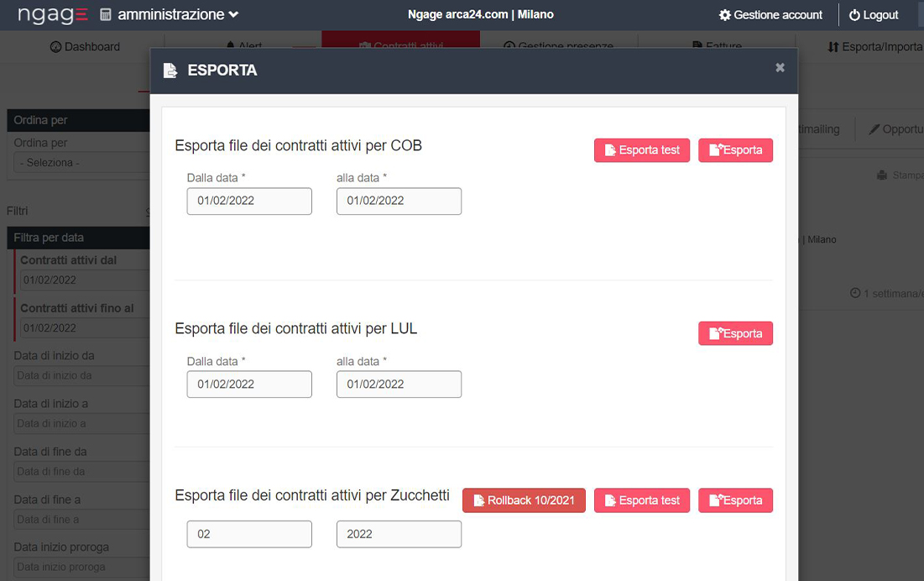This screenshot has width=924, height=581.
Task: Click Esporta button in the COB section
Action: (x=735, y=150)
